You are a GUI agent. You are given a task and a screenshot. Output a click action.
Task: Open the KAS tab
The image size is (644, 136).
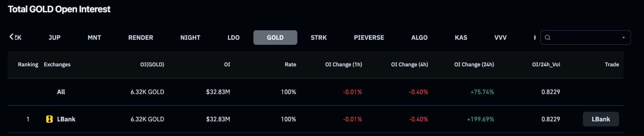pos(461,38)
